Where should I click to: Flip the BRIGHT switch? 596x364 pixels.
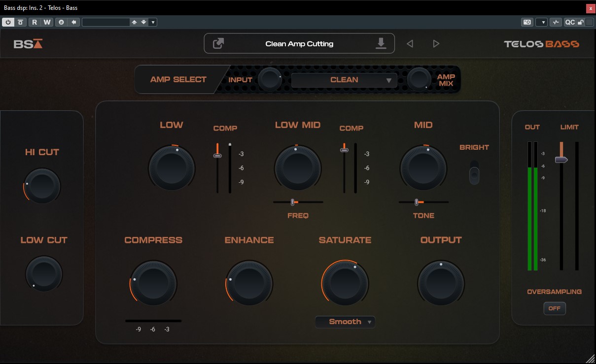coord(474,172)
